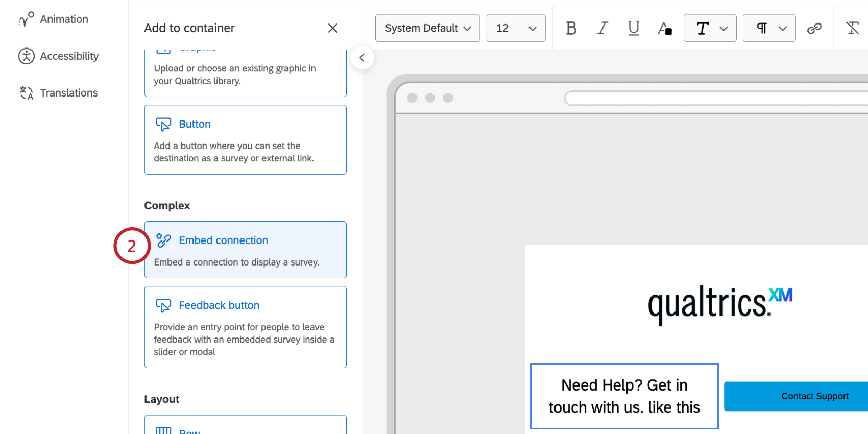
Task: Close the Add to container panel
Action: [x=333, y=28]
